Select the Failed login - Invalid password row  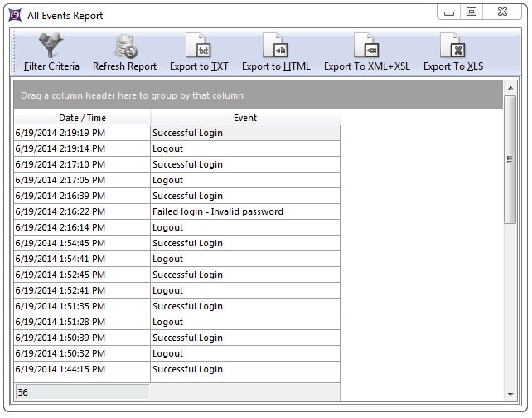tap(218, 211)
